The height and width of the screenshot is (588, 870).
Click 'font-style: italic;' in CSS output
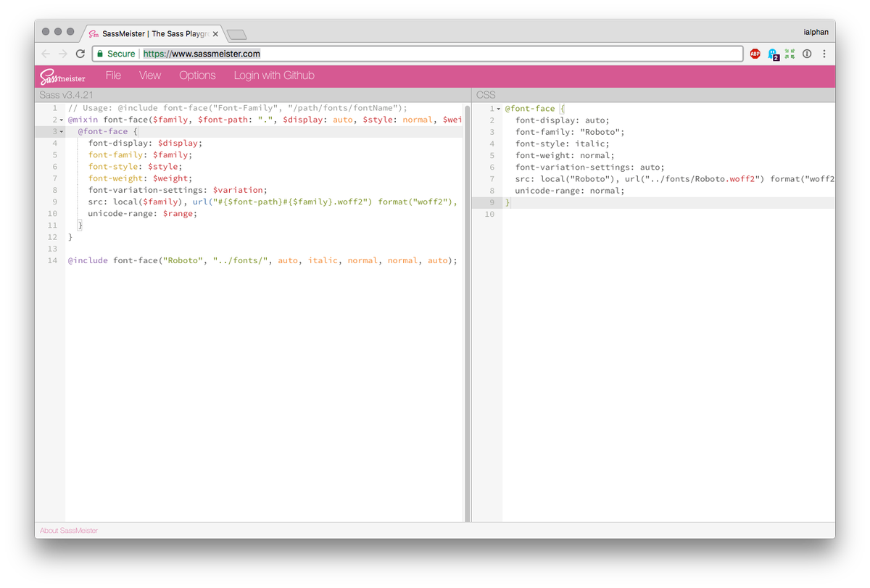(x=563, y=144)
